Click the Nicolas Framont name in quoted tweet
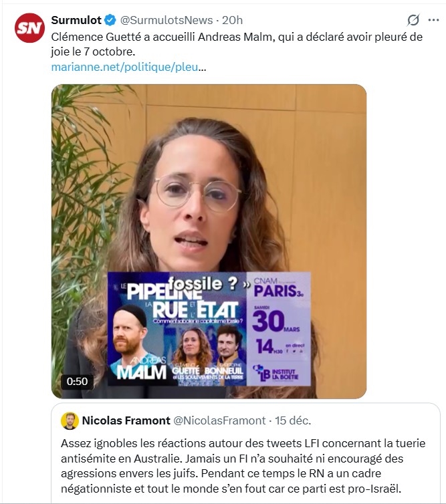Screen dimensions: 446x504 [126, 420]
